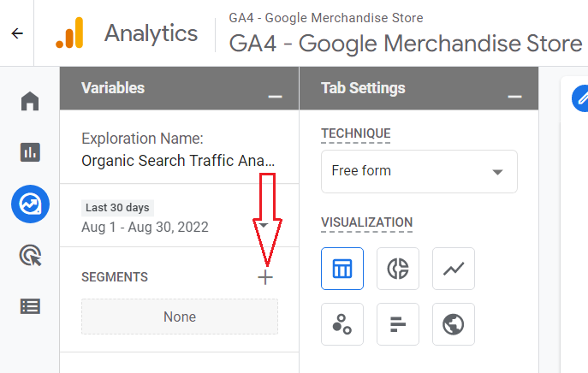This screenshot has height=373, width=588.
Task: Choose the scatter plot visualization
Action: point(342,324)
